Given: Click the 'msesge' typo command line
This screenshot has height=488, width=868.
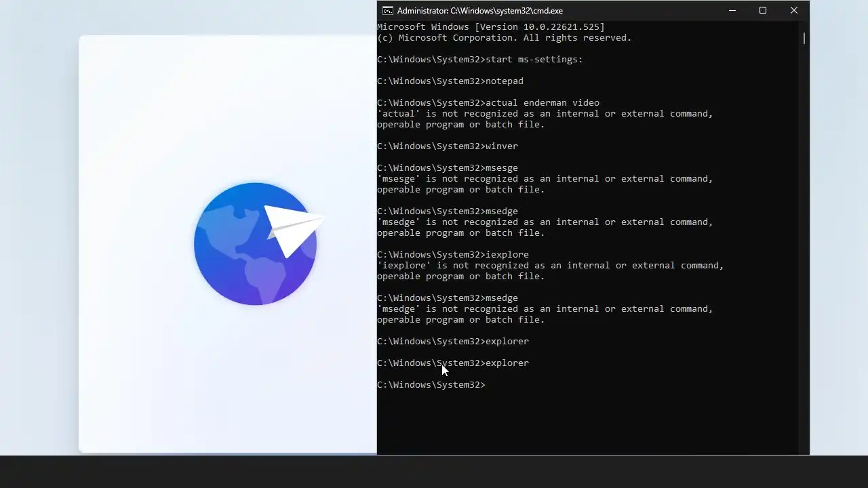Looking at the screenshot, I should (448, 168).
